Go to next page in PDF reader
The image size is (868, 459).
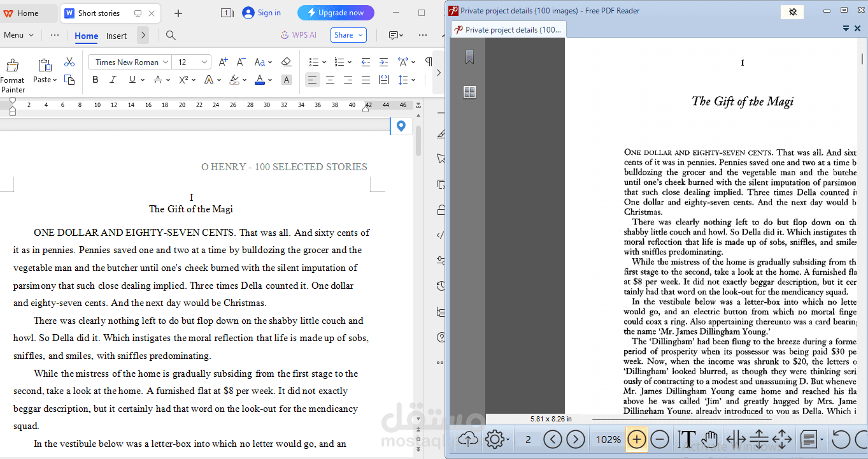click(x=576, y=439)
